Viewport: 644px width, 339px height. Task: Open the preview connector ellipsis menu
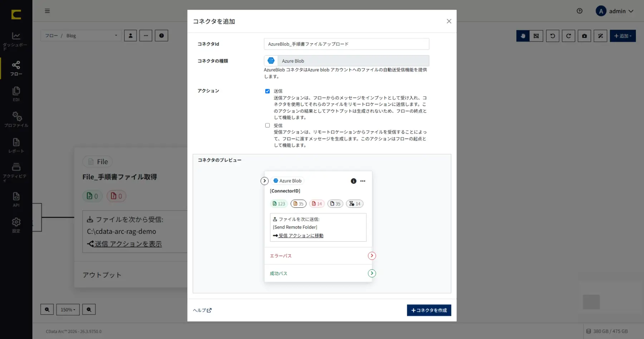pos(363,181)
